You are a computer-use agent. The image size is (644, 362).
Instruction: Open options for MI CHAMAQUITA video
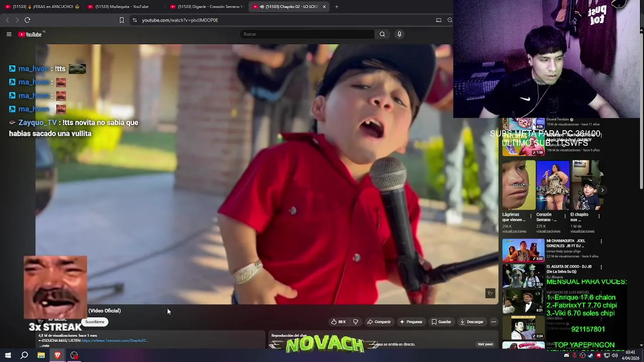[601, 241]
